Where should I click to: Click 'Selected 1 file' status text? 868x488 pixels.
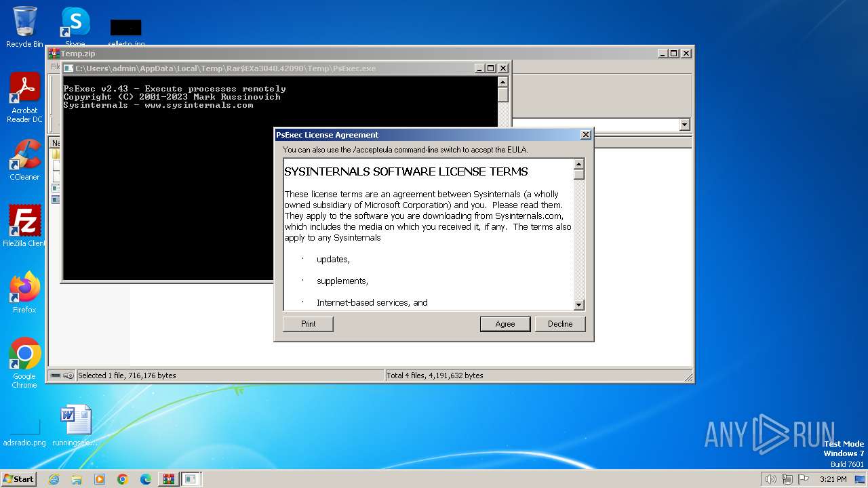tap(127, 375)
